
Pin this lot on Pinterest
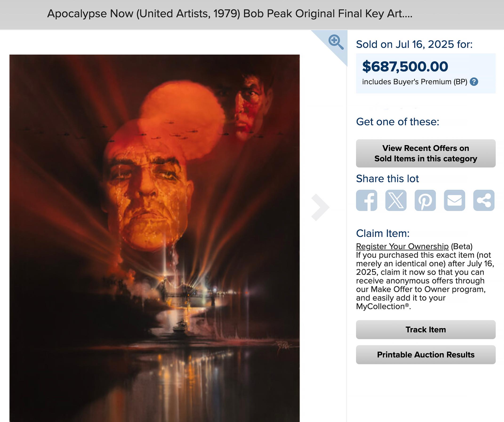pos(425,200)
